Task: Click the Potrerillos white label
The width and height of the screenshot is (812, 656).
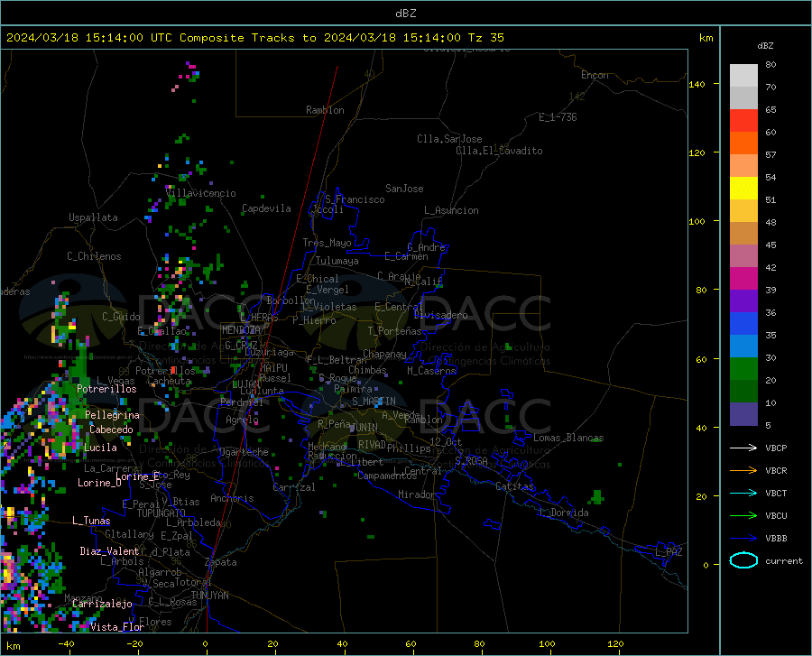Action: coord(106,389)
